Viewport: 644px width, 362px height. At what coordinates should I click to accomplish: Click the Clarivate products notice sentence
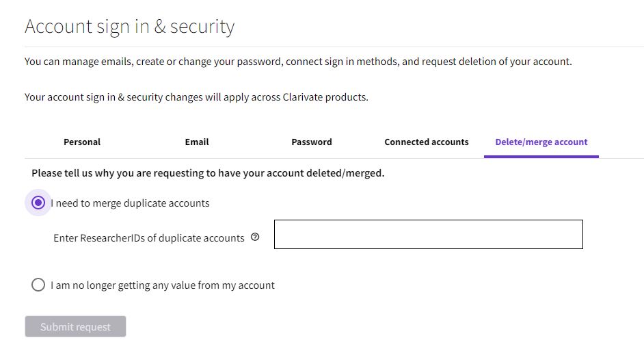coord(196,97)
